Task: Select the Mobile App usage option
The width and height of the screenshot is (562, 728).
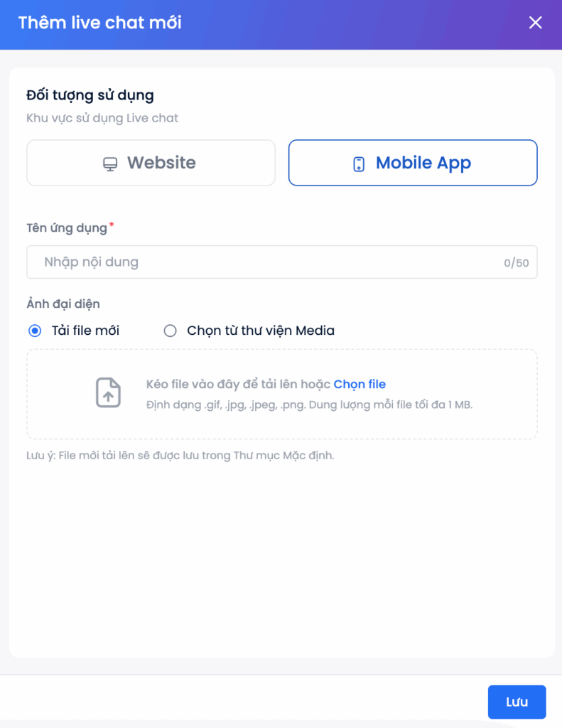Action: [413, 163]
